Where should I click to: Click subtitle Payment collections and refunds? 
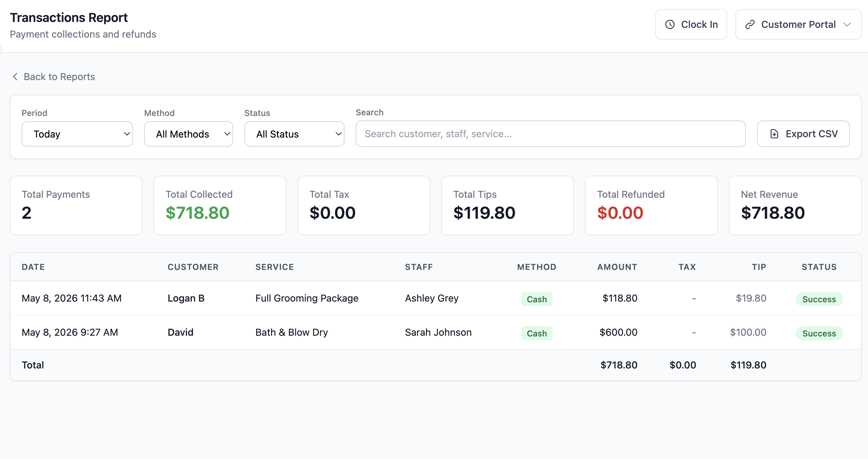(83, 34)
